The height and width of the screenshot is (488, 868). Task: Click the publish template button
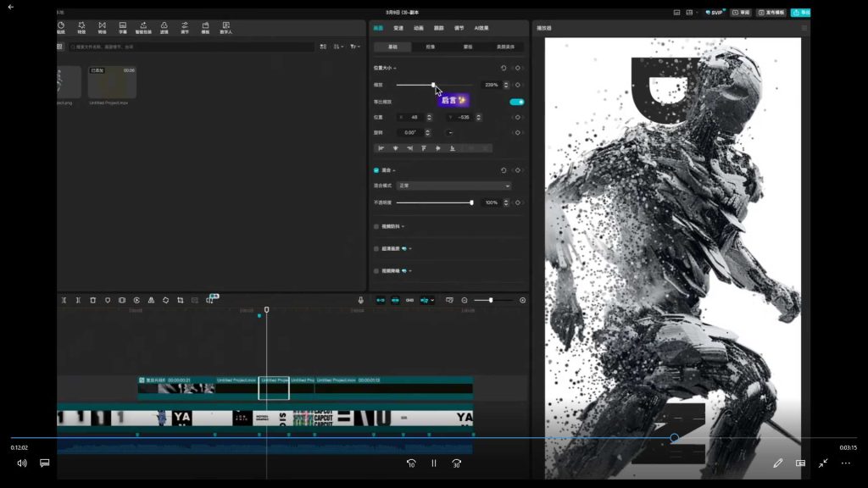(771, 12)
